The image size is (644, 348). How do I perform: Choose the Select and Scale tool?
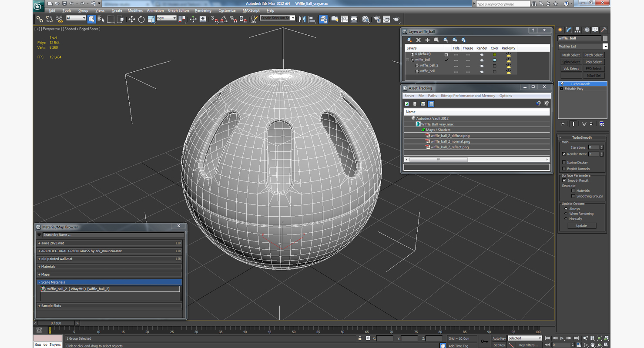151,19
